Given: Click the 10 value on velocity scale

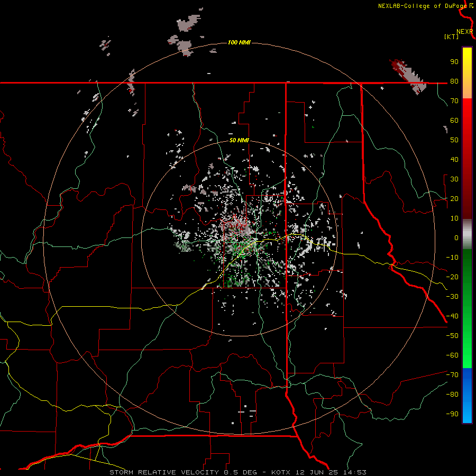Looking at the screenshot, I should (454, 218).
